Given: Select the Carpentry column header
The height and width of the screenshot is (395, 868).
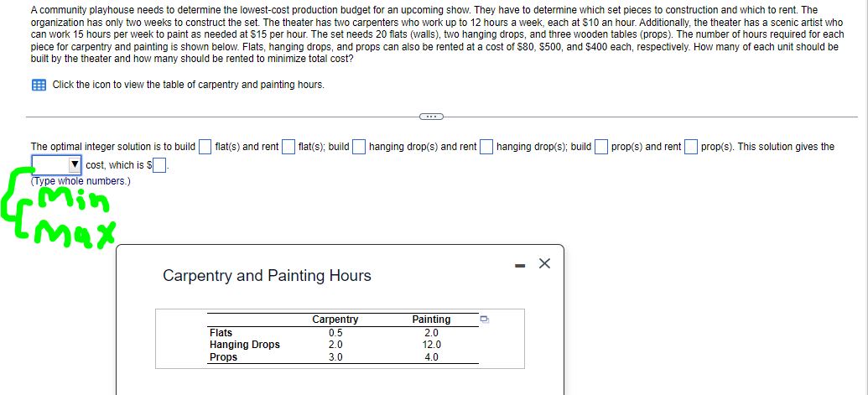Looking at the screenshot, I should click(335, 320).
